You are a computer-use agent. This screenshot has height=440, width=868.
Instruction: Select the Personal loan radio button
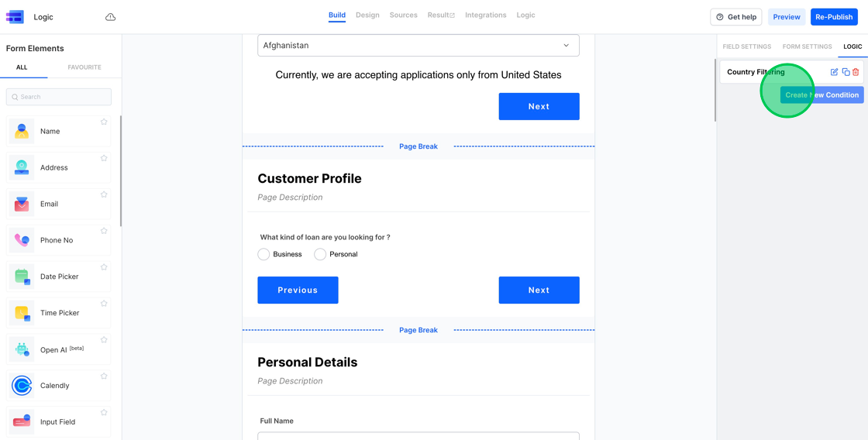tap(320, 254)
